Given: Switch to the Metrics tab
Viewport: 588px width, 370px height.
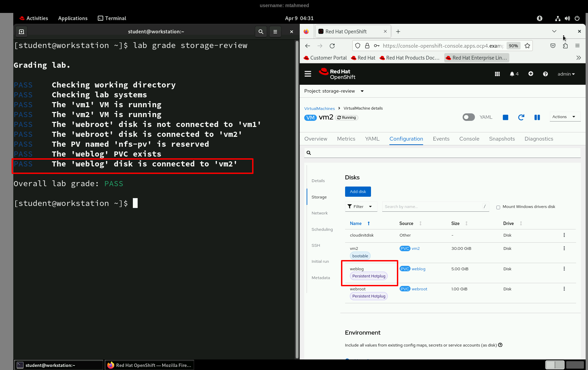Looking at the screenshot, I should [x=346, y=139].
